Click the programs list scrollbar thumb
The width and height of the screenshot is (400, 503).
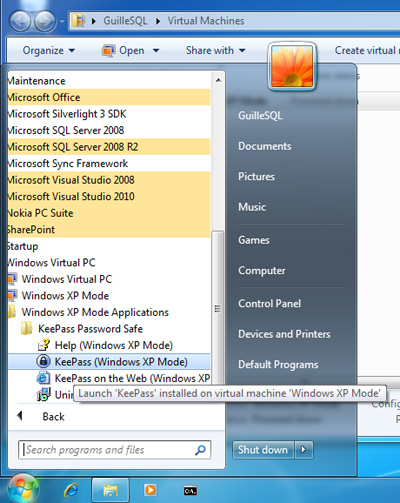[x=218, y=308]
